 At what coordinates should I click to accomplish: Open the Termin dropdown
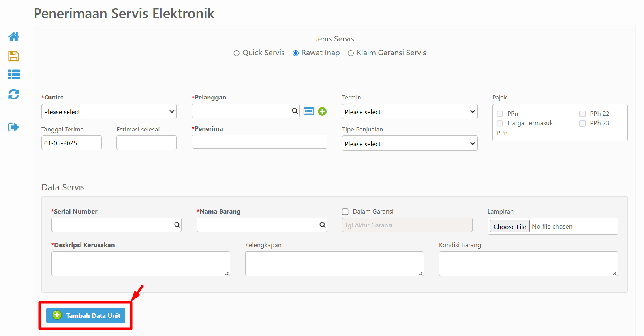(x=410, y=112)
